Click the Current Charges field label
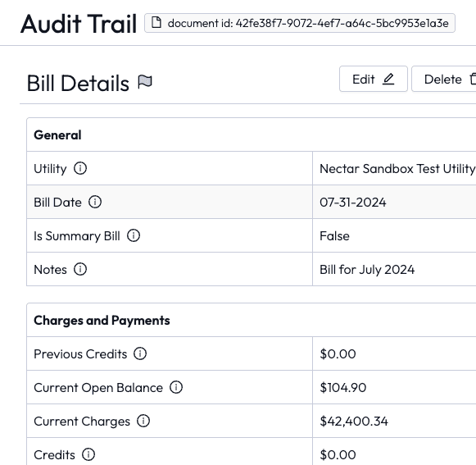The width and height of the screenshot is (476, 465). [82, 422]
